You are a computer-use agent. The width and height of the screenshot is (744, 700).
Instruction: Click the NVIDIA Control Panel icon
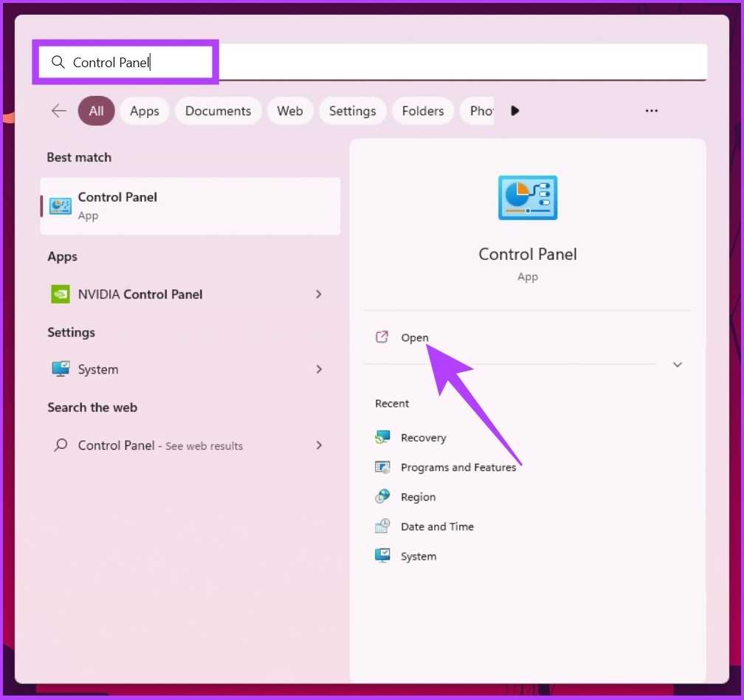(61, 294)
